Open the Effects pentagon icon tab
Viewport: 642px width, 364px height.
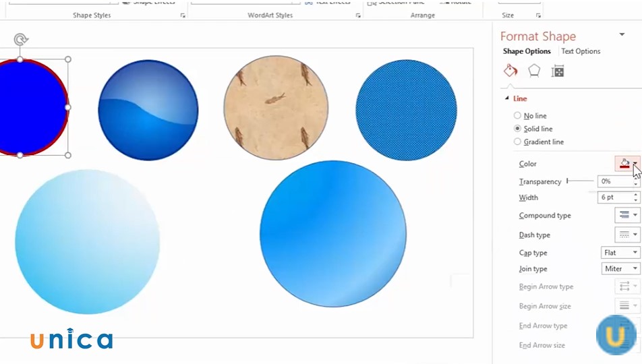click(x=534, y=71)
